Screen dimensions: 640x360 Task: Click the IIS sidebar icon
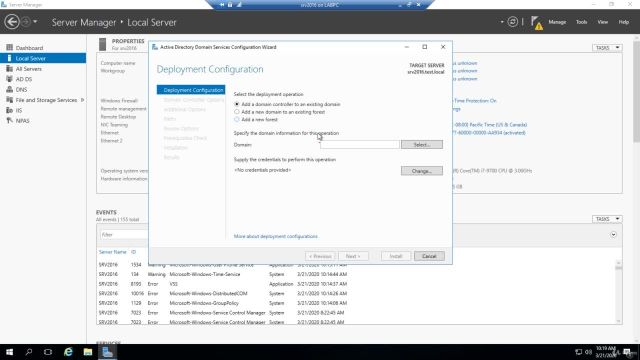pos(9,110)
